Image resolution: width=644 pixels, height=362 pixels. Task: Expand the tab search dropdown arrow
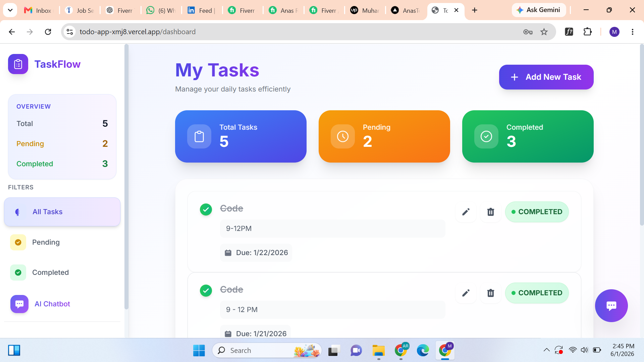click(10, 10)
